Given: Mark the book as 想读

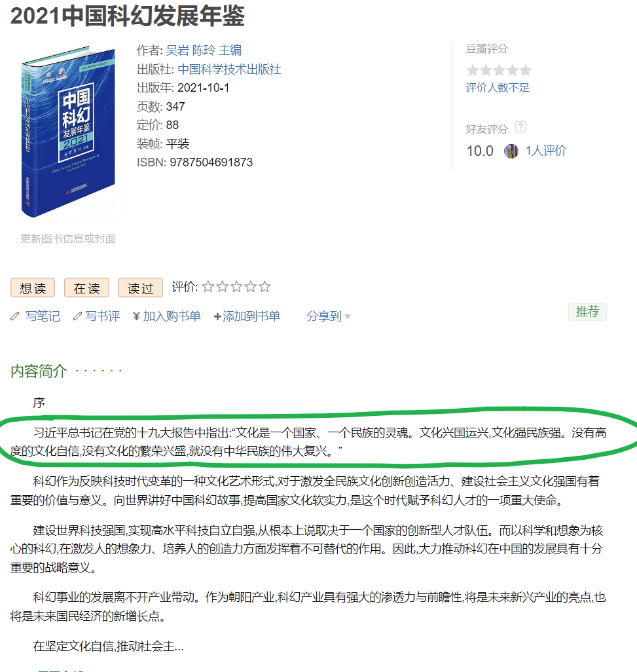Looking at the screenshot, I should 33,288.
